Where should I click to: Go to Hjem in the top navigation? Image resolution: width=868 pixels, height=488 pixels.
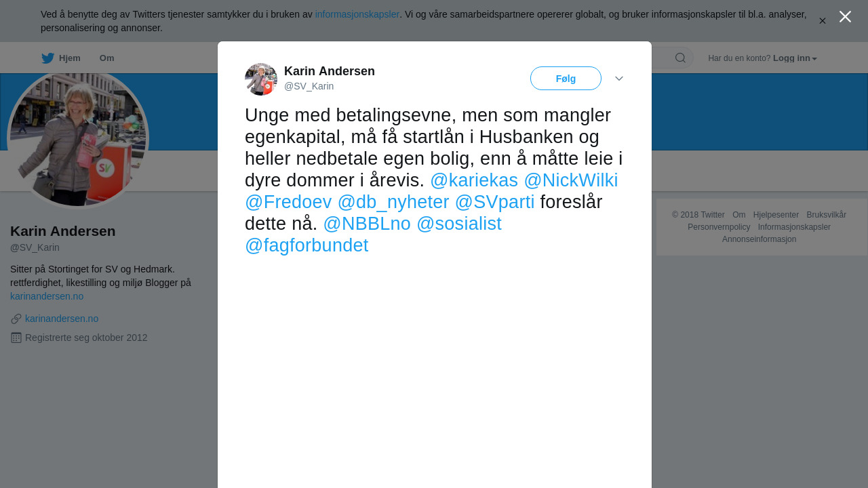point(69,58)
